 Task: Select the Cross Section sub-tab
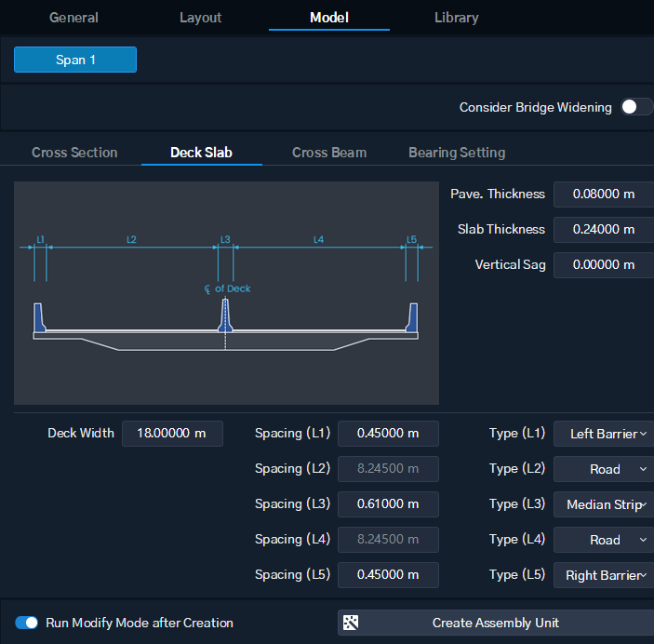(x=74, y=153)
